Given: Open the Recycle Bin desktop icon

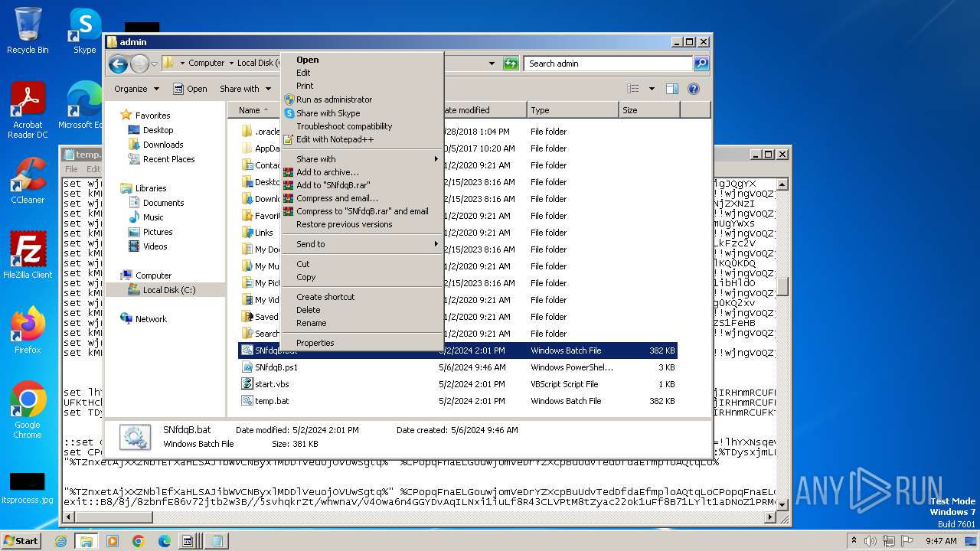Looking at the screenshot, I should click(28, 31).
